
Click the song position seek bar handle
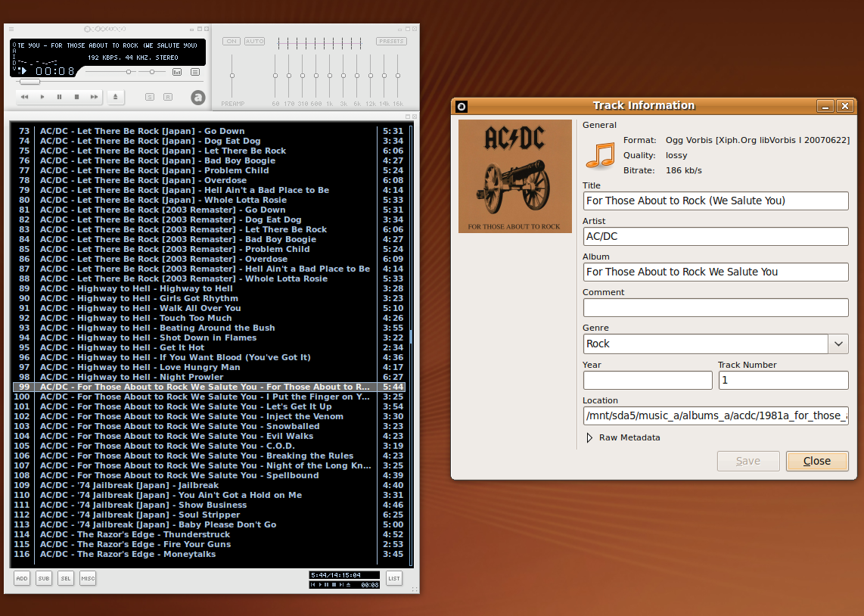coord(30,82)
